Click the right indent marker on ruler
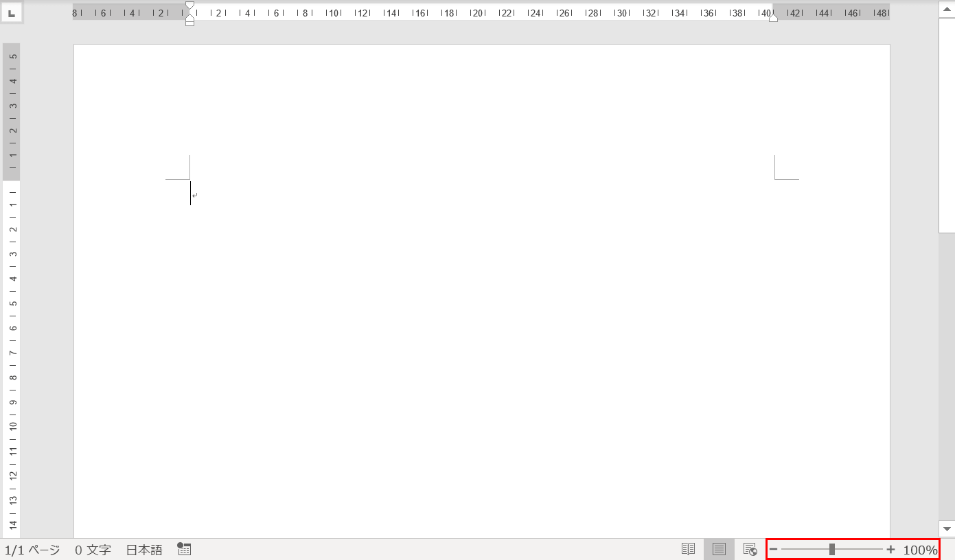The width and height of the screenshot is (955, 560). coord(773,18)
